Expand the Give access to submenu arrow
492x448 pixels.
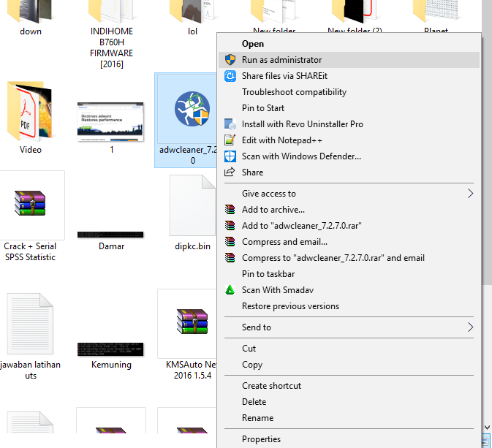(x=470, y=194)
